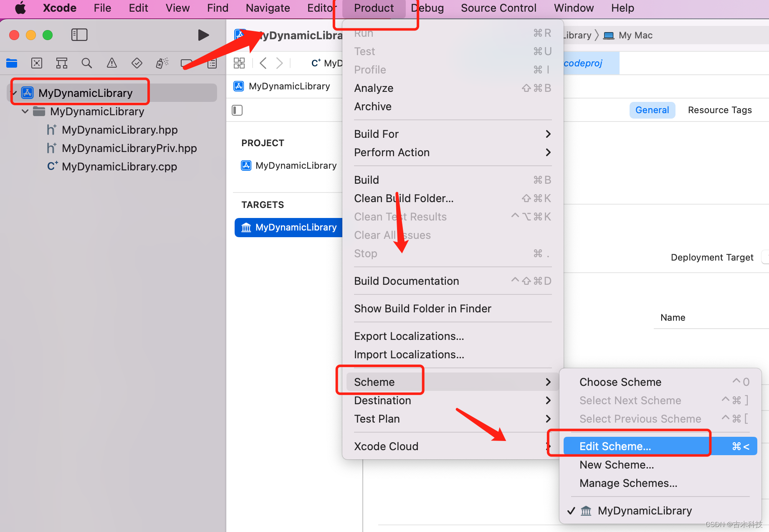Choose Build from Product menu
This screenshot has height=532, width=769.
tap(453, 180)
